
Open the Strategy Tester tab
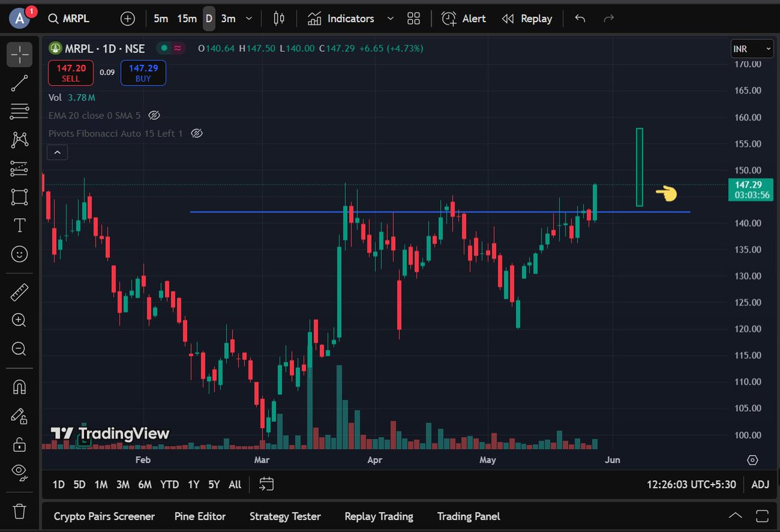point(285,516)
